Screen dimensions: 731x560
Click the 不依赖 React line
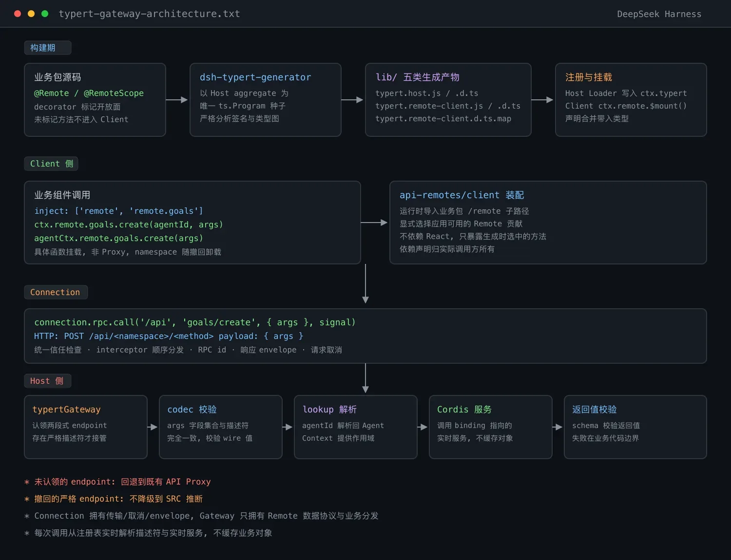pos(473,236)
